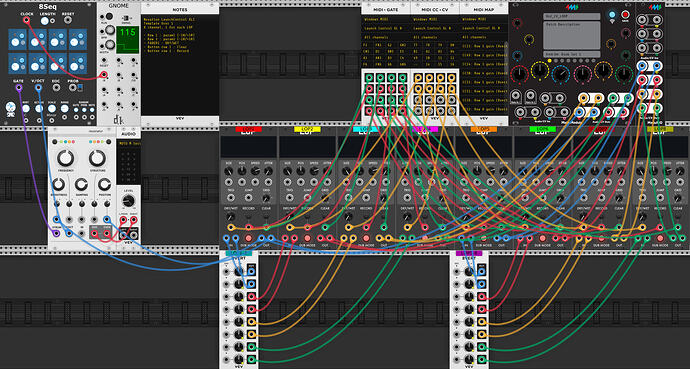Click the AUDIO module LEVEL knob
690x369 pixels.
point(128,201)
